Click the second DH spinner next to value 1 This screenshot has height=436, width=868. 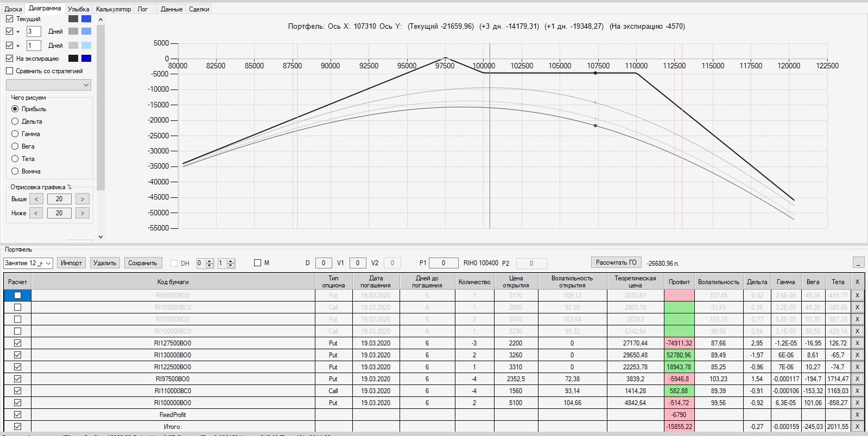[231, 263]
